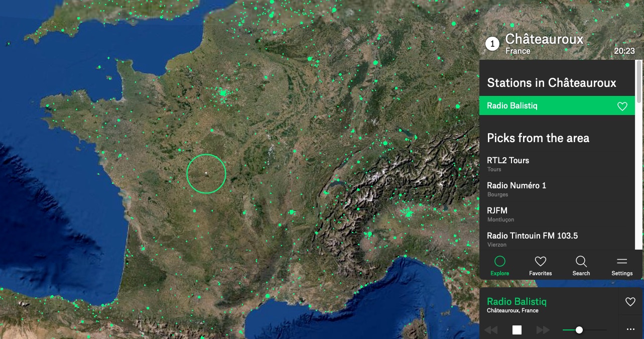This screenshot has width=644, height=339.
Task: Open the more options menu
Action: [630, 330]
